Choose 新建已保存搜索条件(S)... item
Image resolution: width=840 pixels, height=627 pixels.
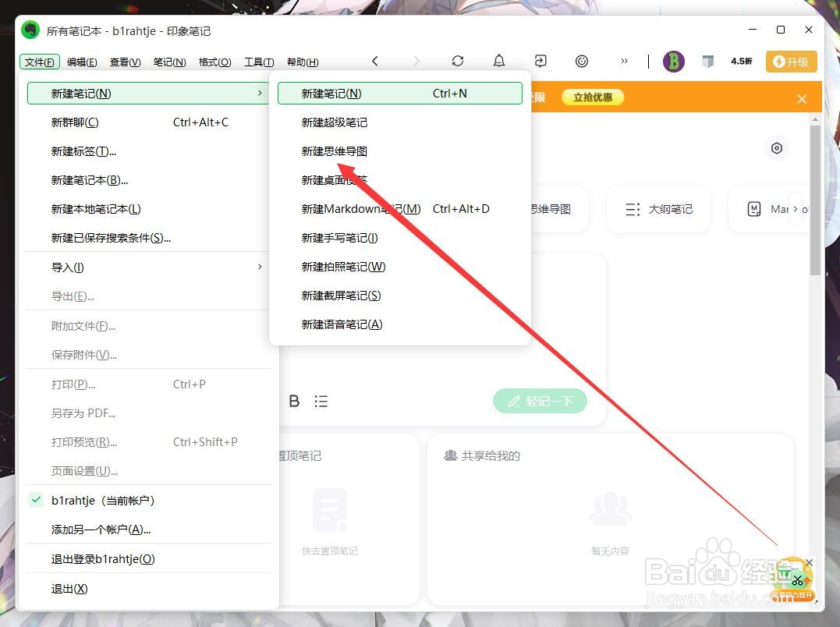coord(148,238)
